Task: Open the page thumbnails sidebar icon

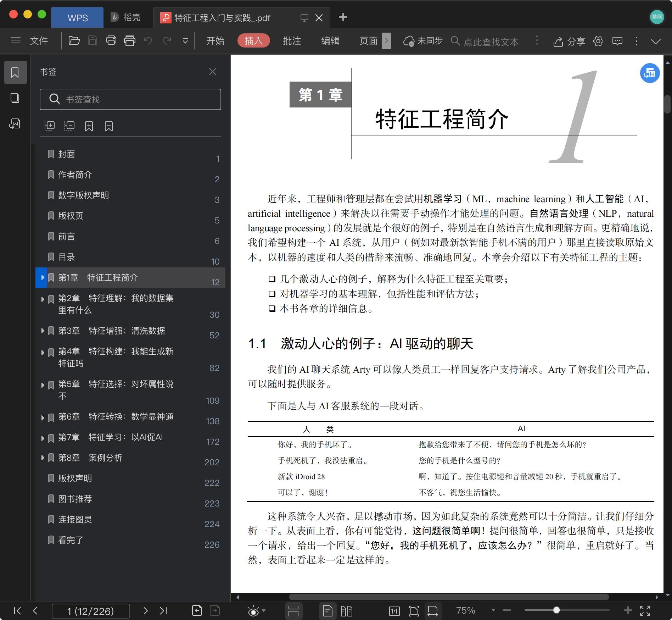Action: coord(15,98)
